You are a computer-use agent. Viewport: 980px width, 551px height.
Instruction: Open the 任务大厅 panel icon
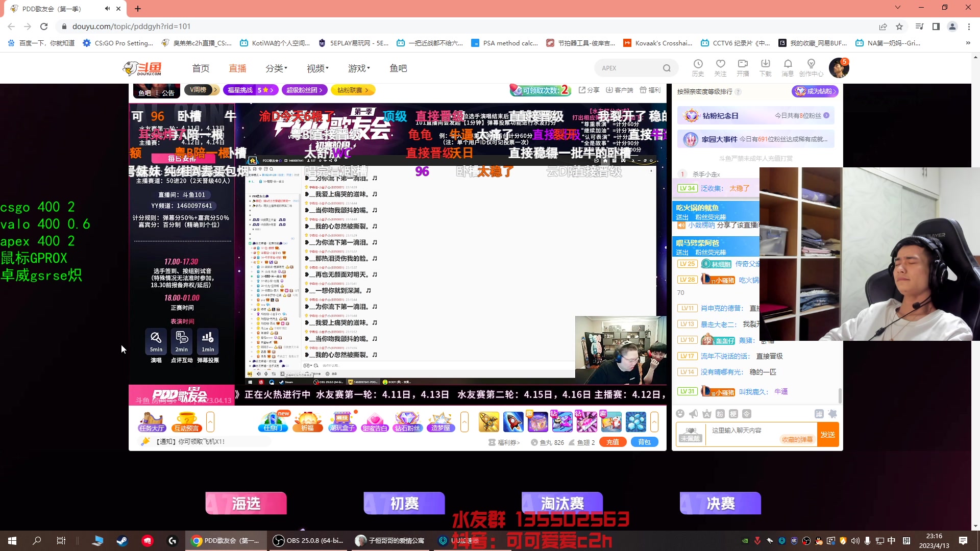click(152, 422)
